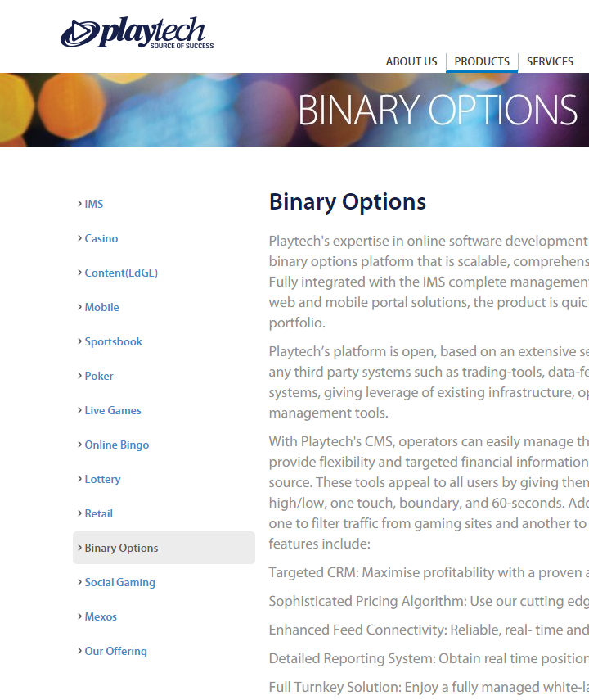Go to the Casino page

tap(101, 238)
